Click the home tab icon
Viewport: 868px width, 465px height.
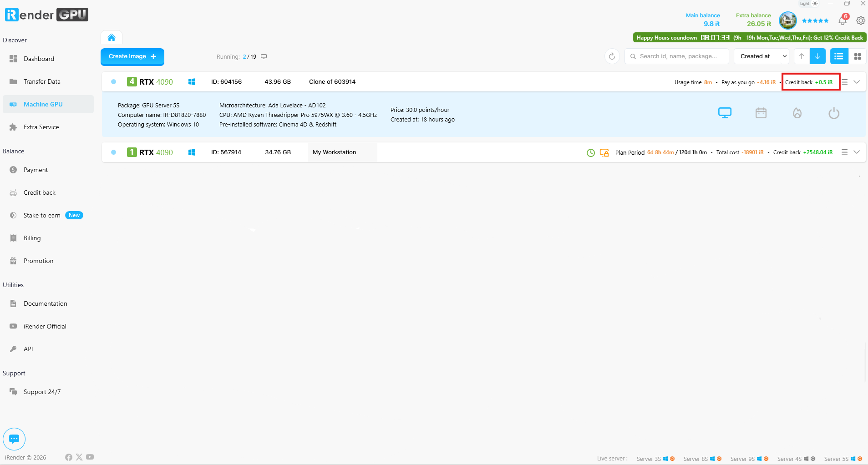pos(112,37)
